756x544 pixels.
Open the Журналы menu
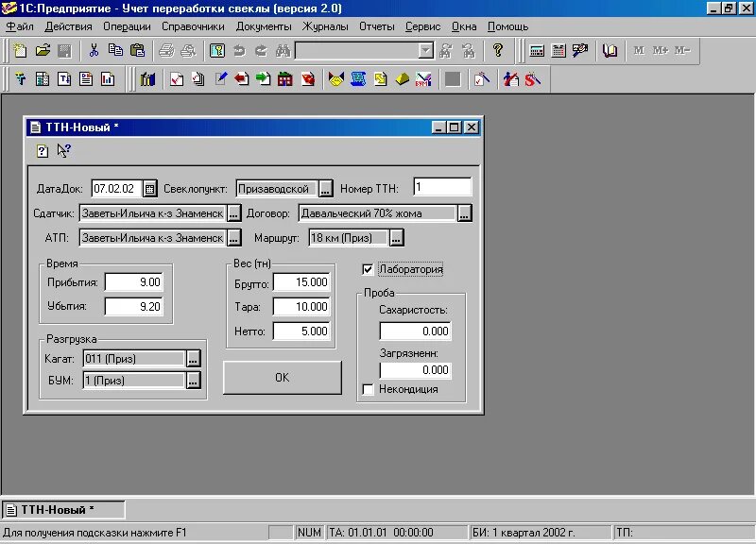pyautogui.click(x=325, y=26)
